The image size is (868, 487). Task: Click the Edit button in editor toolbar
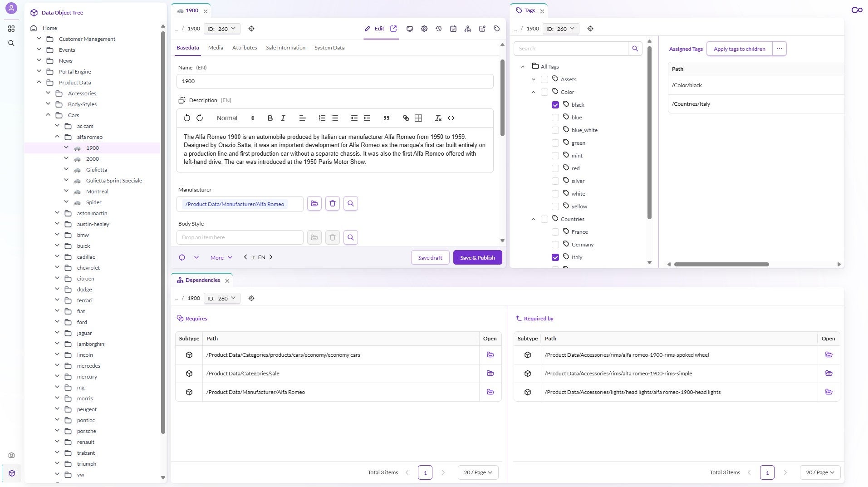(x=374, y=29)
